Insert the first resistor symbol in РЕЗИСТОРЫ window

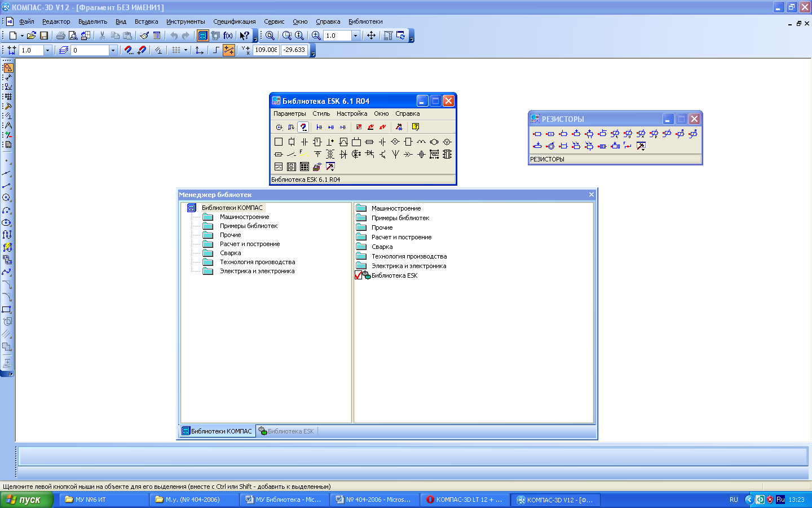coord(537,134)
